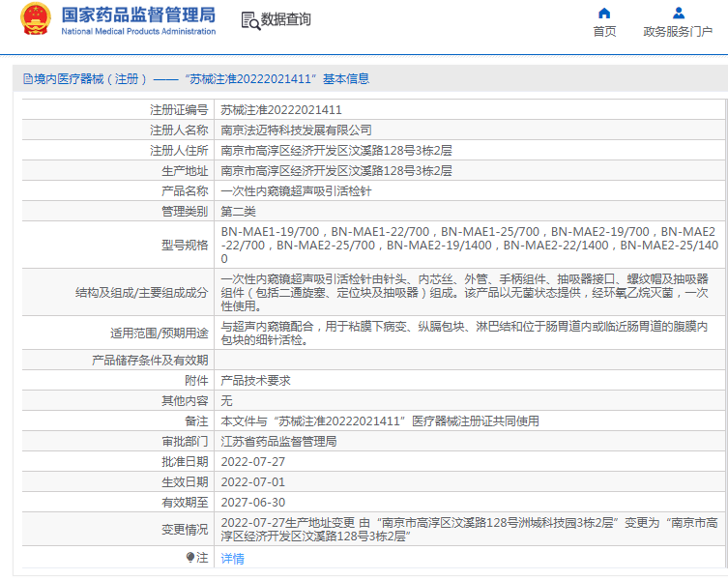
Task: Click the 有效期至 row label
Action: point(185,502)
